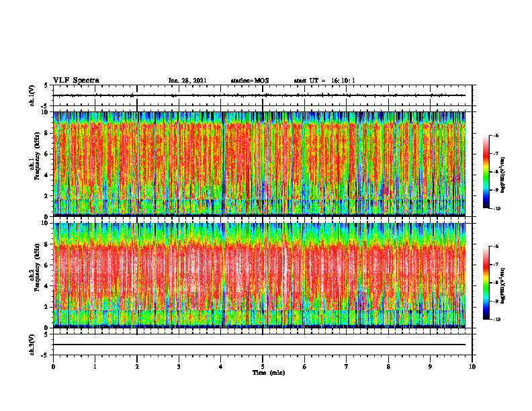Select the ch.2 colorbar log(PSD) label
This screenshot has width=532, height=411.
click(x=503, y=285)
